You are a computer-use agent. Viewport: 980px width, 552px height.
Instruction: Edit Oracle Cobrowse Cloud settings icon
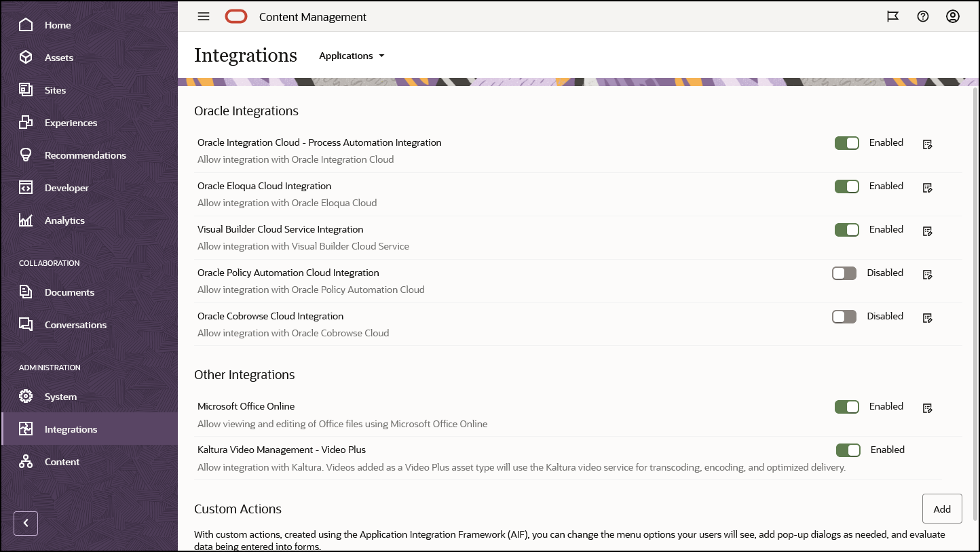pyautogui.click(x=928, y=318)
